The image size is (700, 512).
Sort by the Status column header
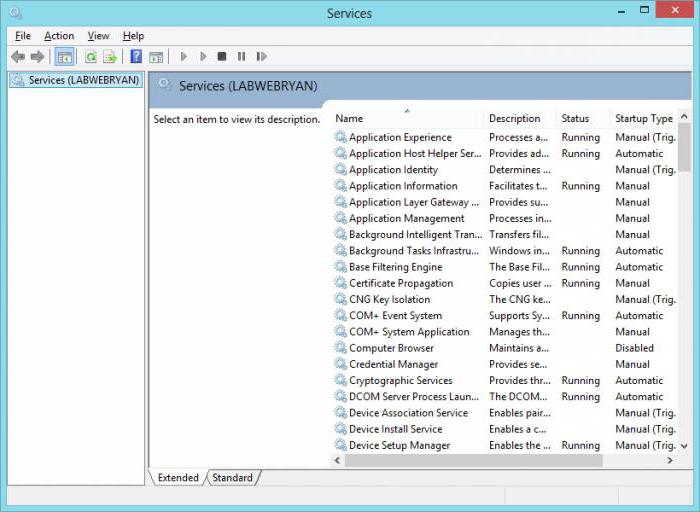coord(583,118)
